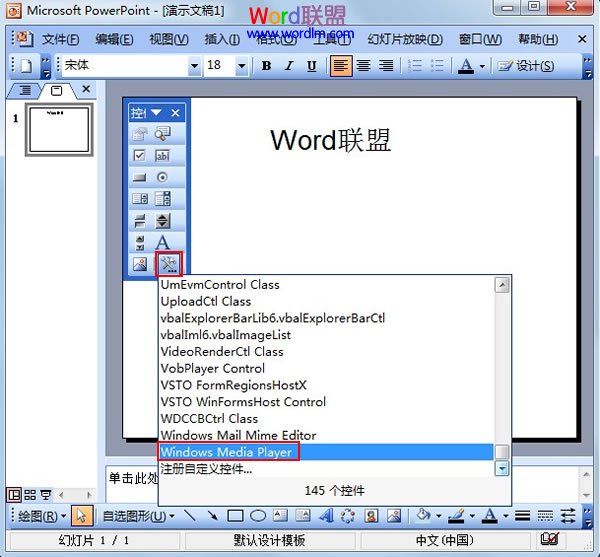Select the Text Box (abl) control tool
The image size is (600, 557).
163,156
